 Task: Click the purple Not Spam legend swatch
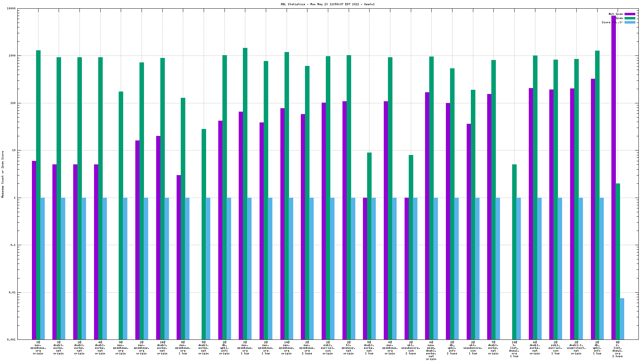(630, 14)
